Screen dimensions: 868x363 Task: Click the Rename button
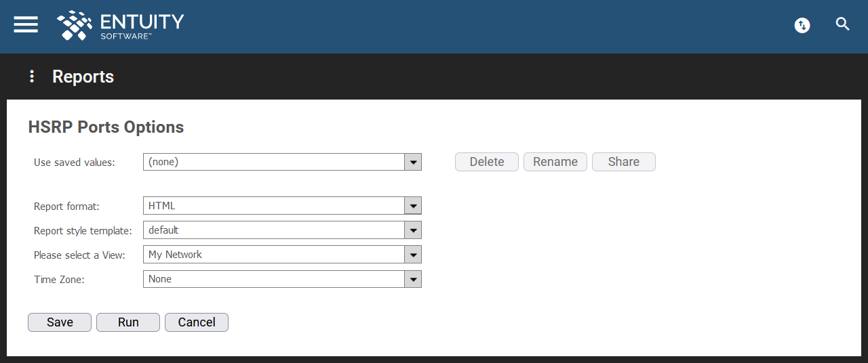(x=555, y=162)
